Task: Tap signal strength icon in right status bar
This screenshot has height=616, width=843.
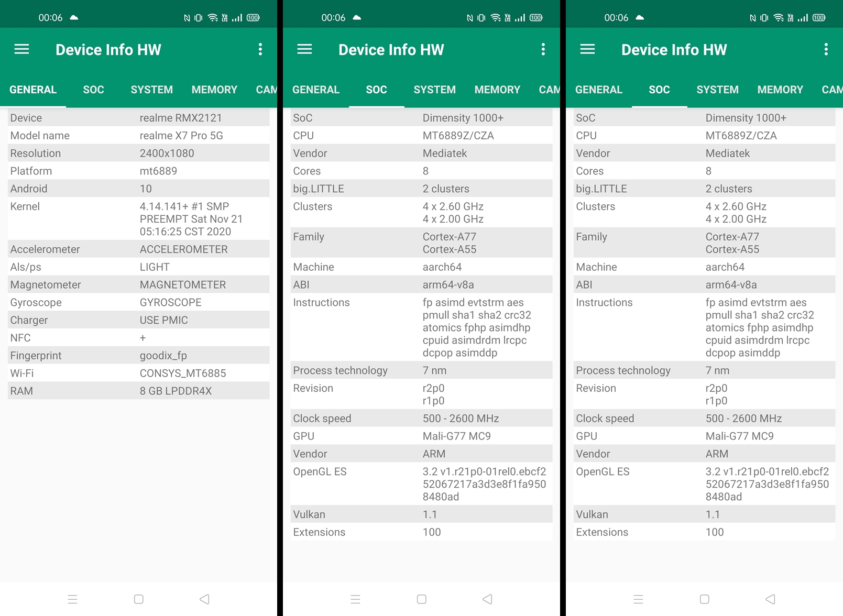Action: coord(803,18)
